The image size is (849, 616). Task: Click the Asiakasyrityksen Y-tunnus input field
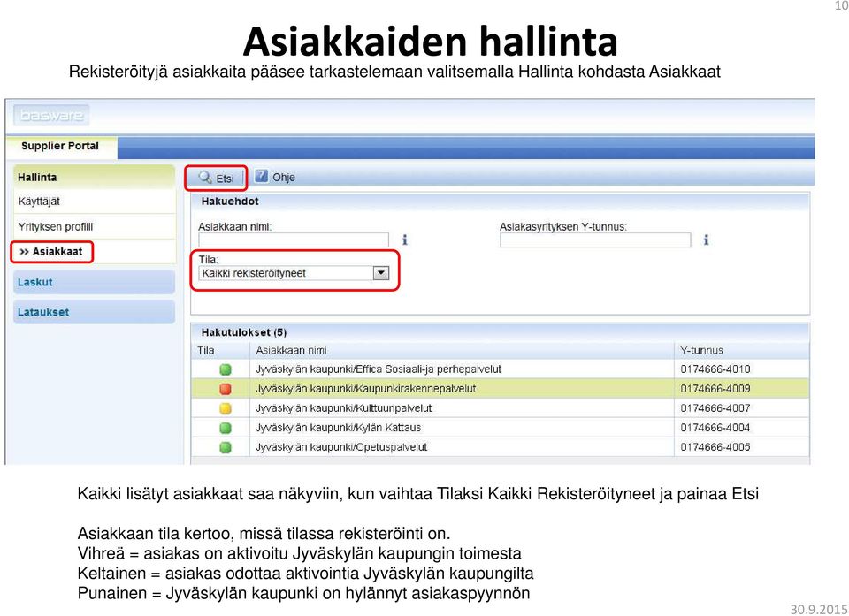pos(595,240)
